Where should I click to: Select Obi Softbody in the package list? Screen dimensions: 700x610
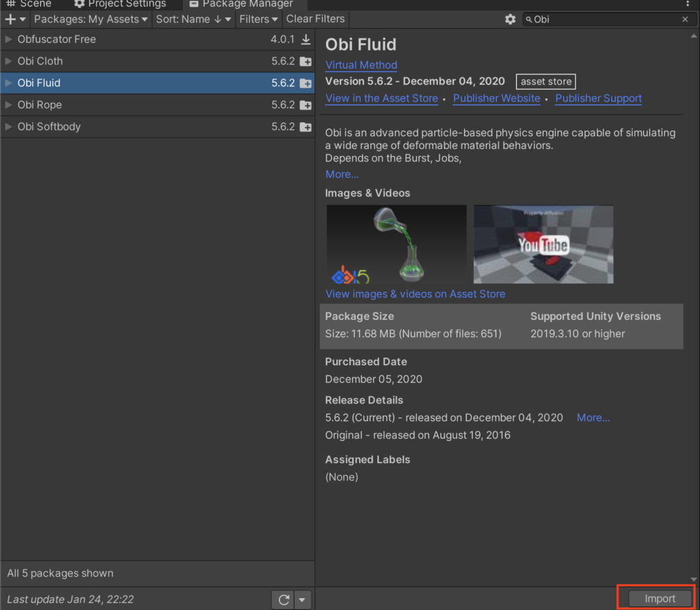(x=158, y=127)
